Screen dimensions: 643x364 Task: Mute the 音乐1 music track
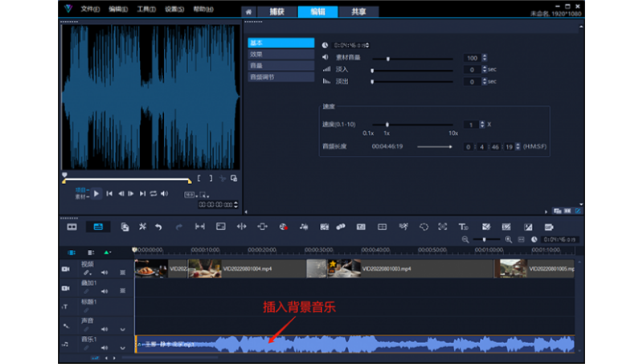(104, 348)
